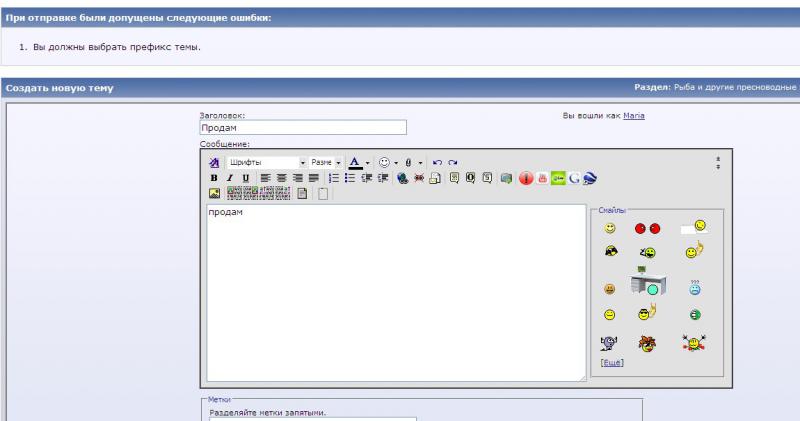Toggle italic text formatting
Screen dimensions: 800x421
[230, 177]
